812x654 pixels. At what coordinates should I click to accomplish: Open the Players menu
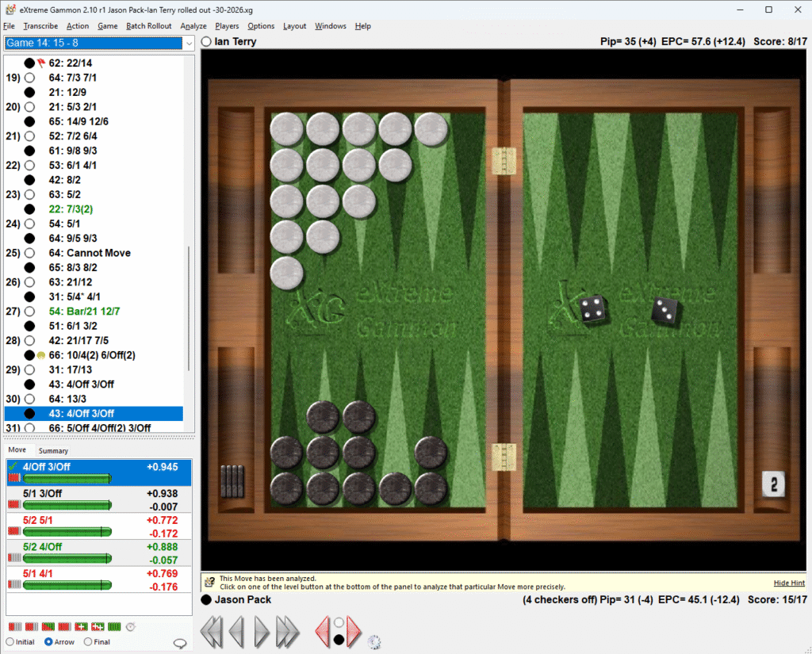(227, 26)
